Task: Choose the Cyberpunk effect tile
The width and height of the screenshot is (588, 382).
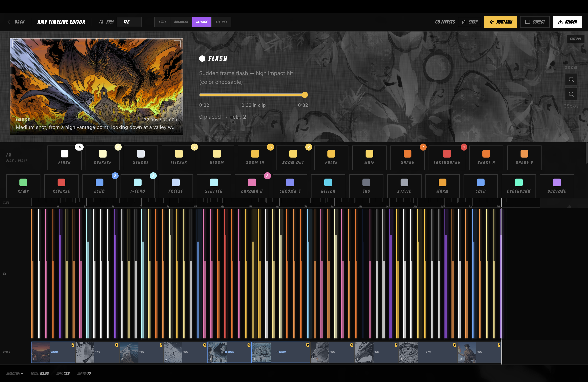Action: pos(518,186)
